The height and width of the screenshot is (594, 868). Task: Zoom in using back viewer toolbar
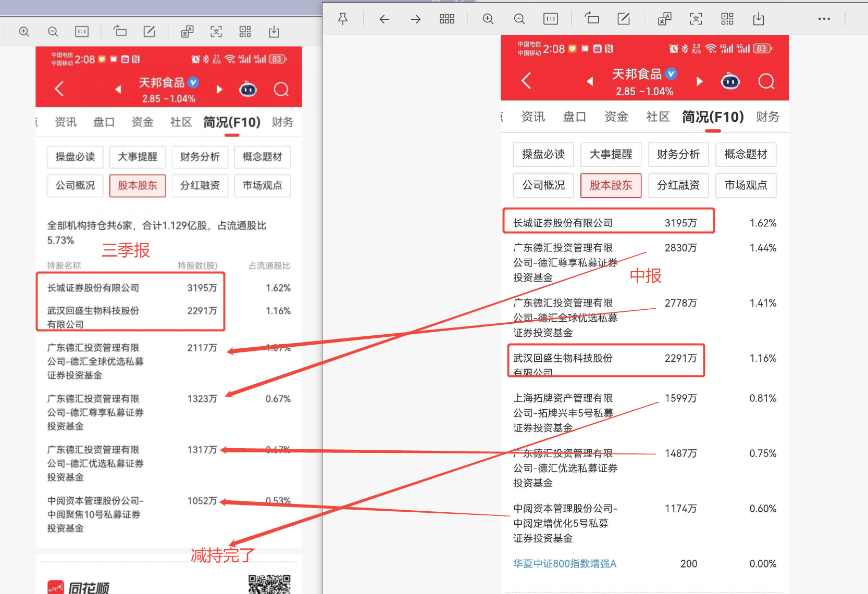[24, 32]
